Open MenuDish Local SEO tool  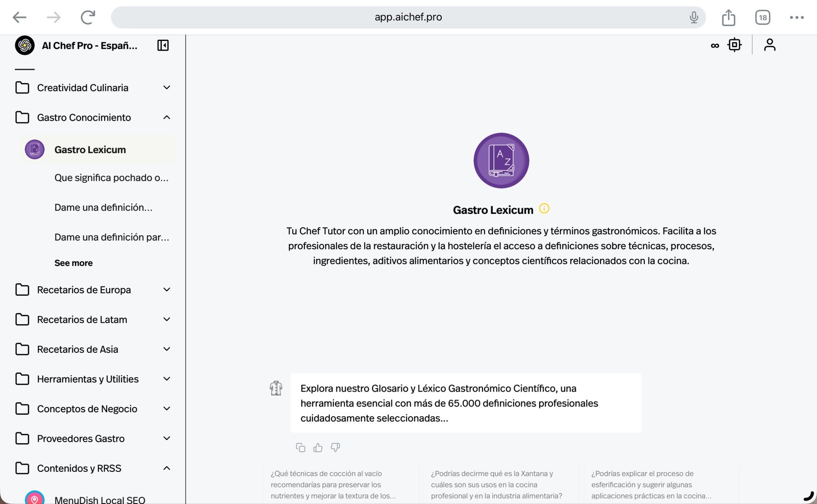100,500
